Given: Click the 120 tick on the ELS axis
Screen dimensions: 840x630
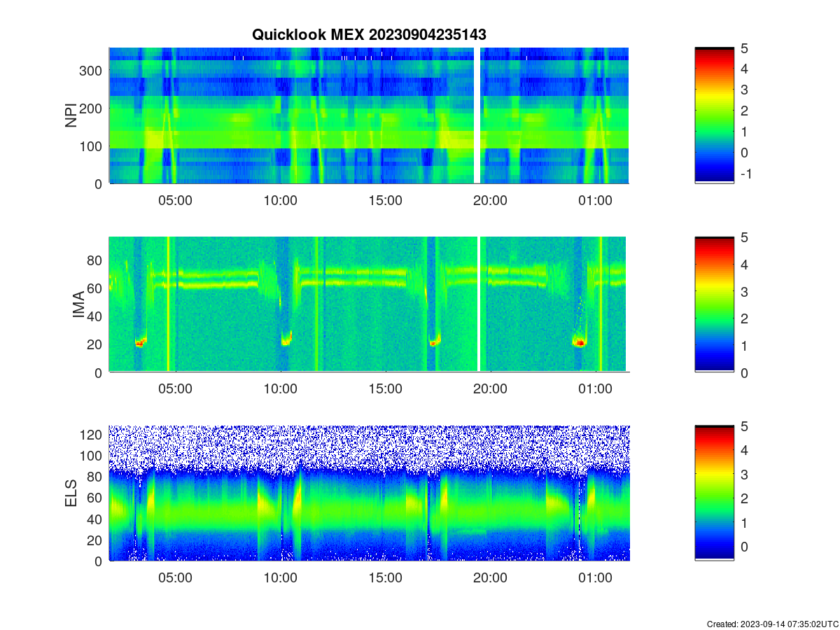Looking at the screenshot, I should [x=92, y=435].
